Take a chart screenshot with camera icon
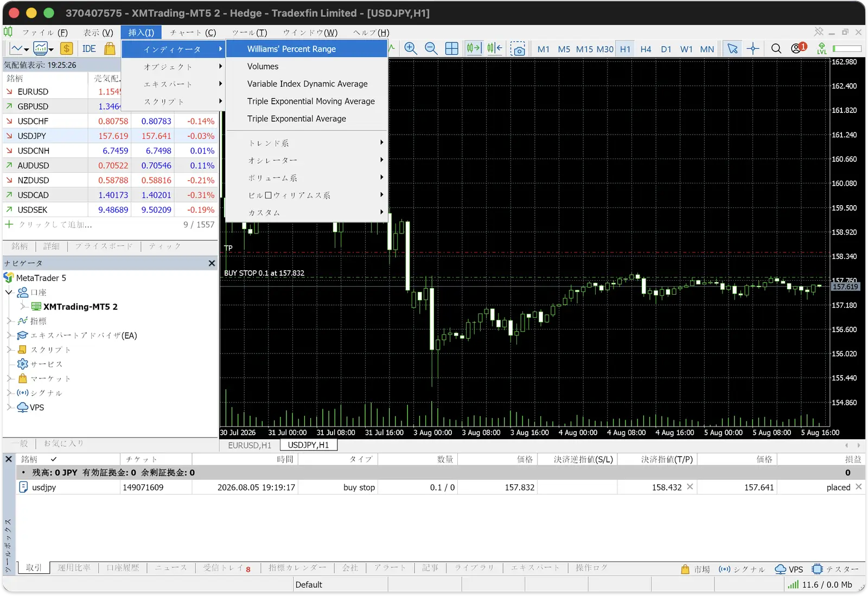868x596 pixels. coord(518,49)
